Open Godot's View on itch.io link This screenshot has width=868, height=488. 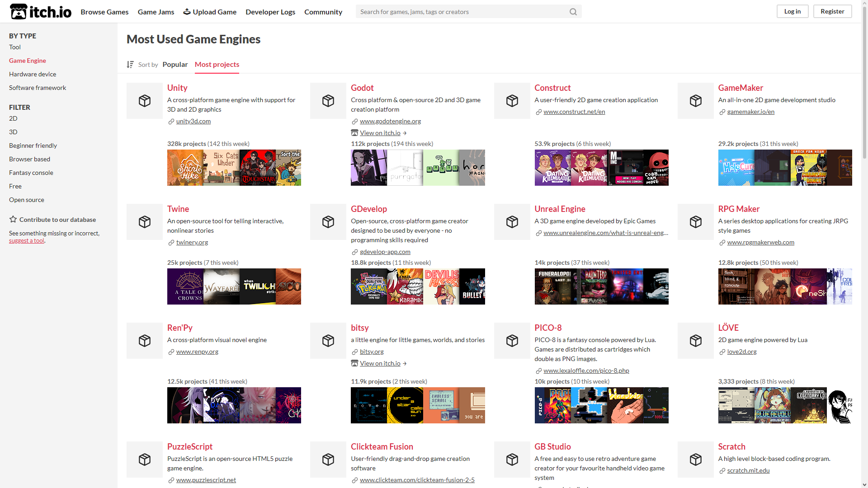pyautogui.click(x=380, y=133)
